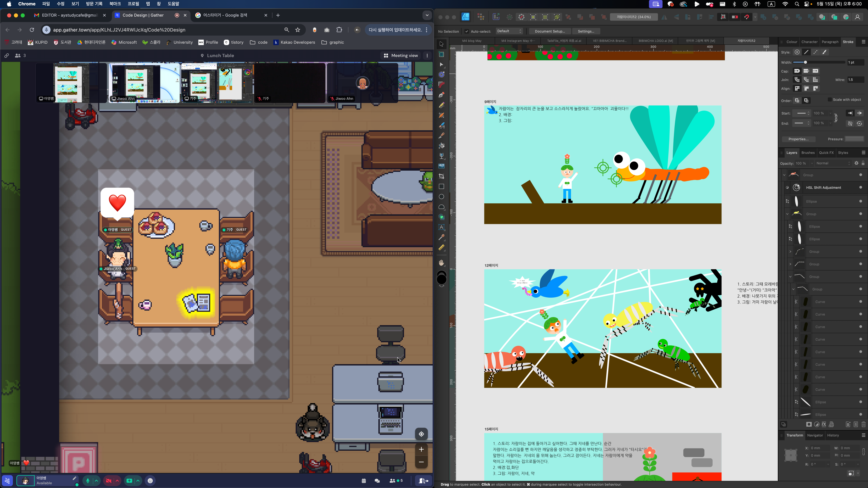868x488 pixels.
Task: Select the Pencil tool
Action: pyautogui.click(x=441, y=105)
